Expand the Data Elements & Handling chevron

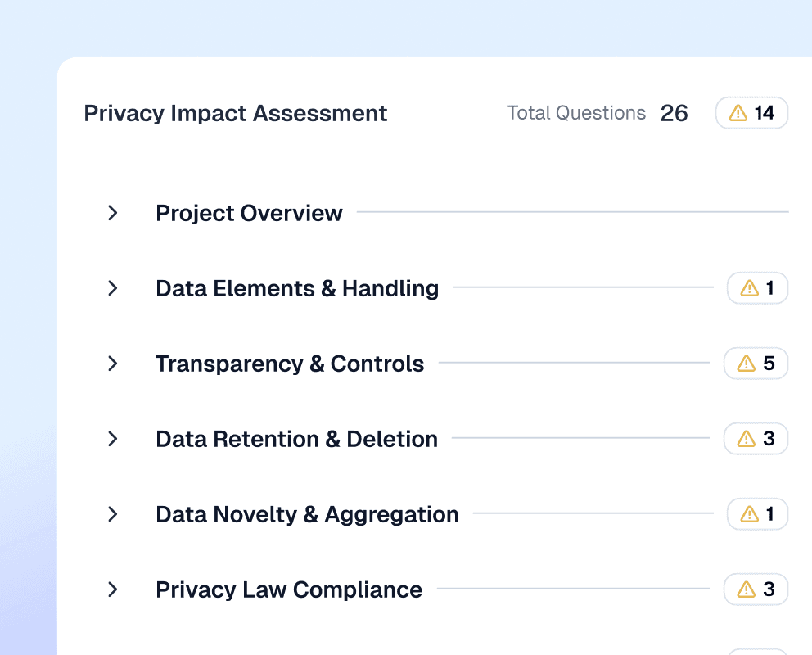point(113,288)
